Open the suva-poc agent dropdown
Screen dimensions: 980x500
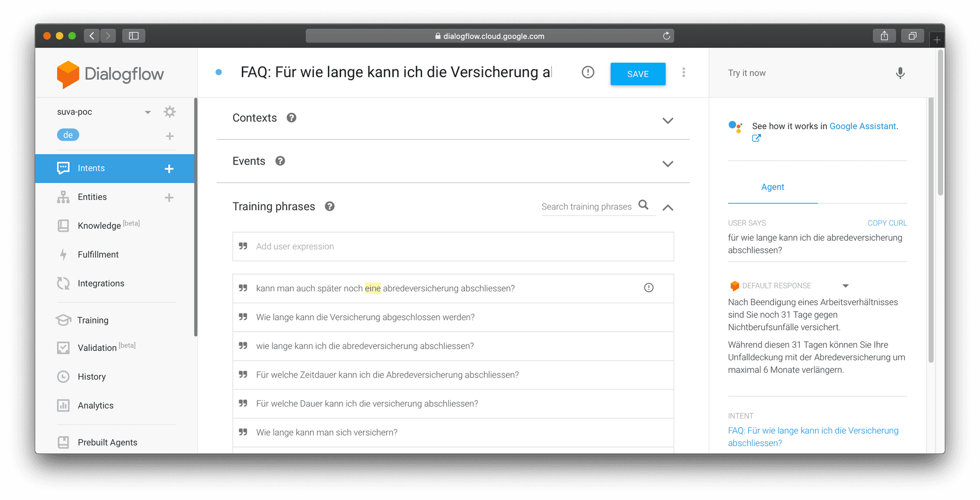coord(148,112)
